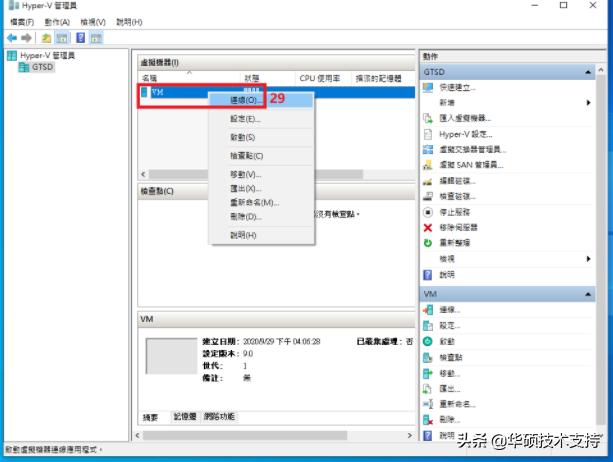613x462 pixels.
Task: Open Hyper-V 設定 via its page icon
Action: [428, 134]
